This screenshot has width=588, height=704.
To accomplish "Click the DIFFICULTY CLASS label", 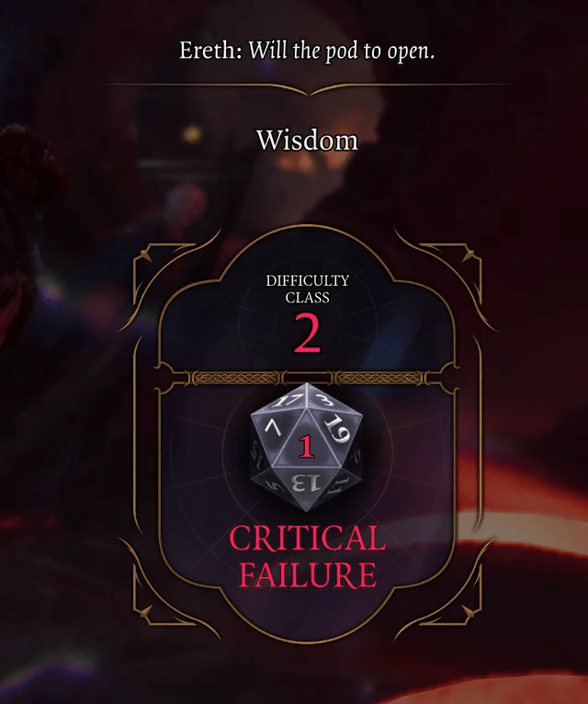I will click(308, 289).
